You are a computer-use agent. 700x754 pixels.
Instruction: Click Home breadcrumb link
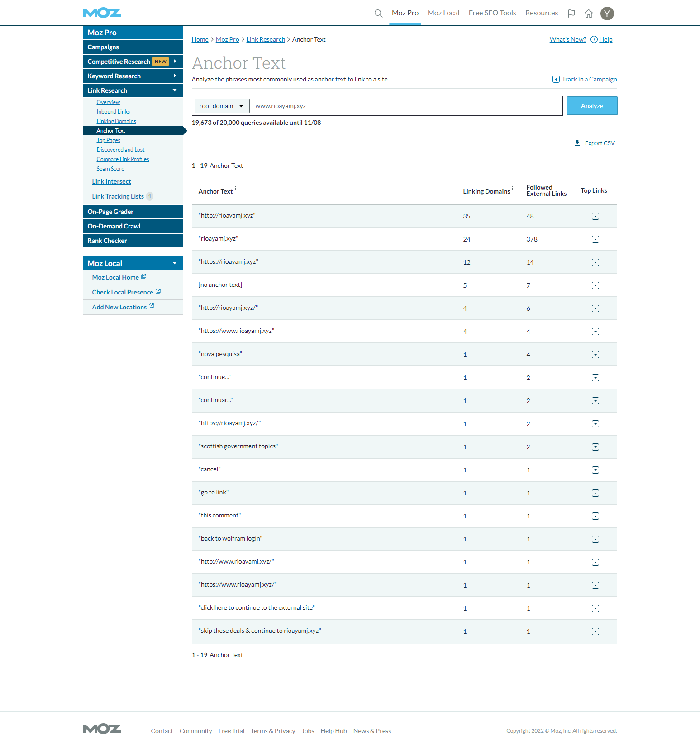coord(200,39)
